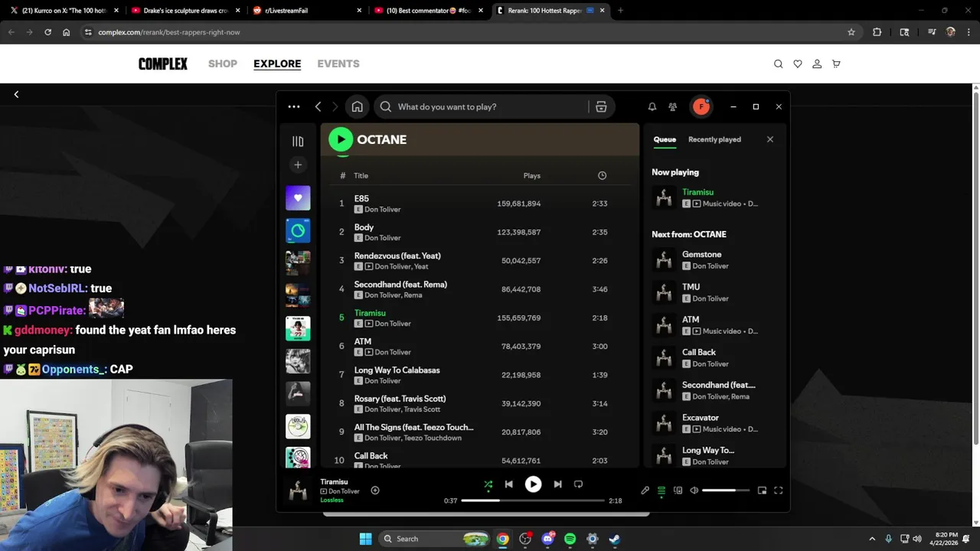Open Connect to a device icon
Image resolution: width=980 pixels, height=551 pixels.
point(678,491)
